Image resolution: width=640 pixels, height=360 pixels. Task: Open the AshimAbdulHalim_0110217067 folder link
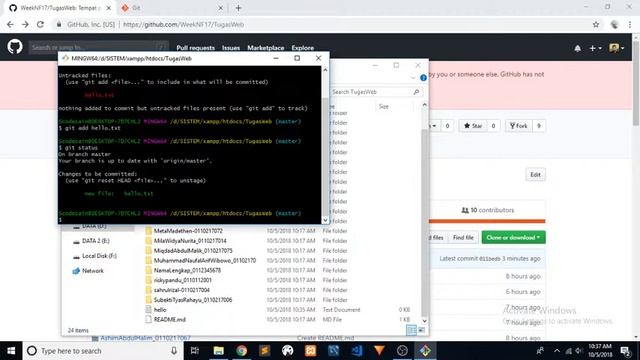click(145, 338)
